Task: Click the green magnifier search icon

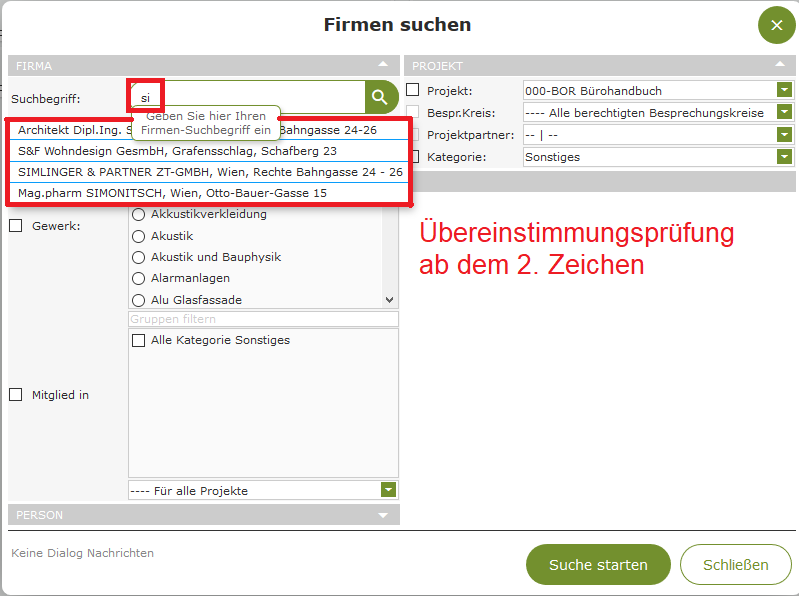Action: 381,97
